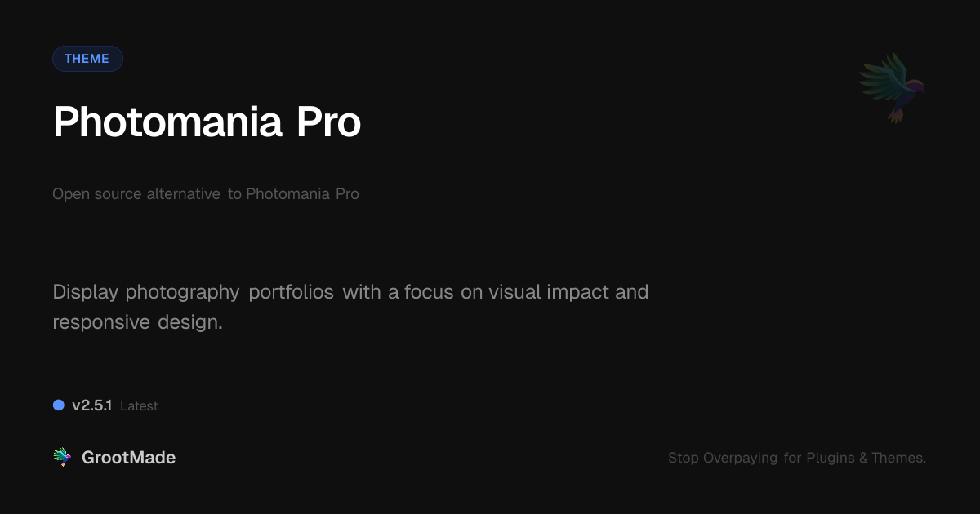The image size is (980, 514).
Task: Open the GrootMade brand name link
Action: coord(128,458)
